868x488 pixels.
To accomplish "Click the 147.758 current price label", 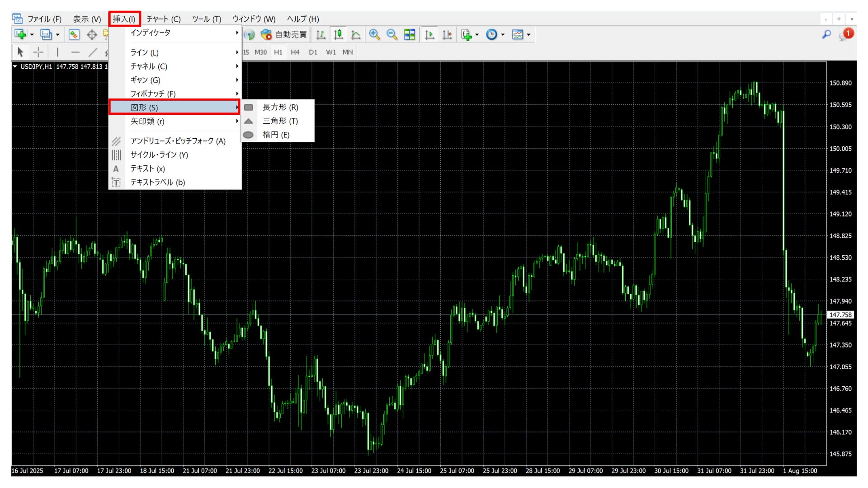I will pos(840,314).
